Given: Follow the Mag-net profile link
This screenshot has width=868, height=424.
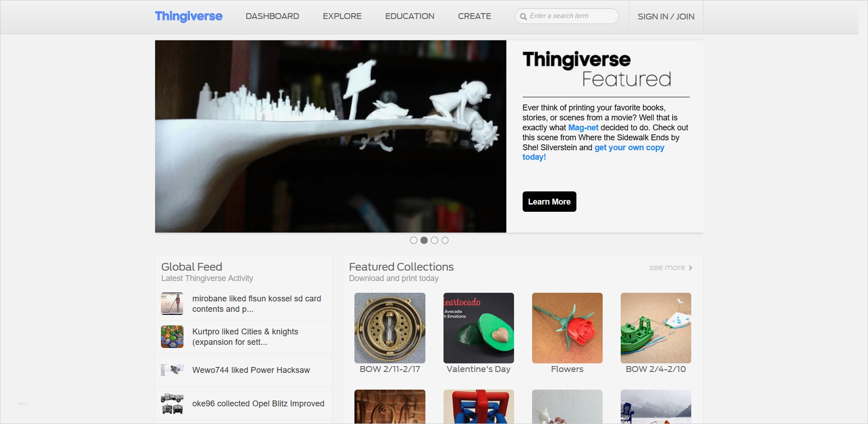Looking at the screenshot, I should tap(583, 128).
